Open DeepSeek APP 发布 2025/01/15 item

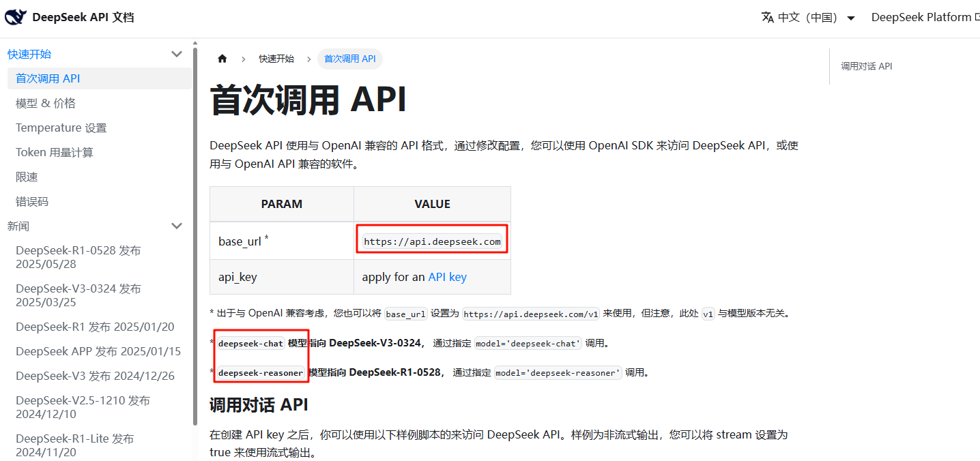click(x=99, y=351)
